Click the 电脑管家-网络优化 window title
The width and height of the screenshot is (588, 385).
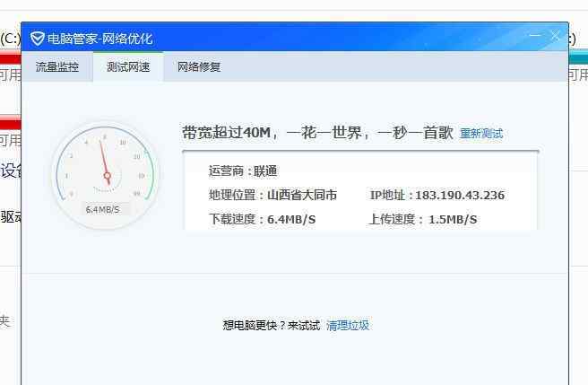pyautogui.click(x=99, y=39)
